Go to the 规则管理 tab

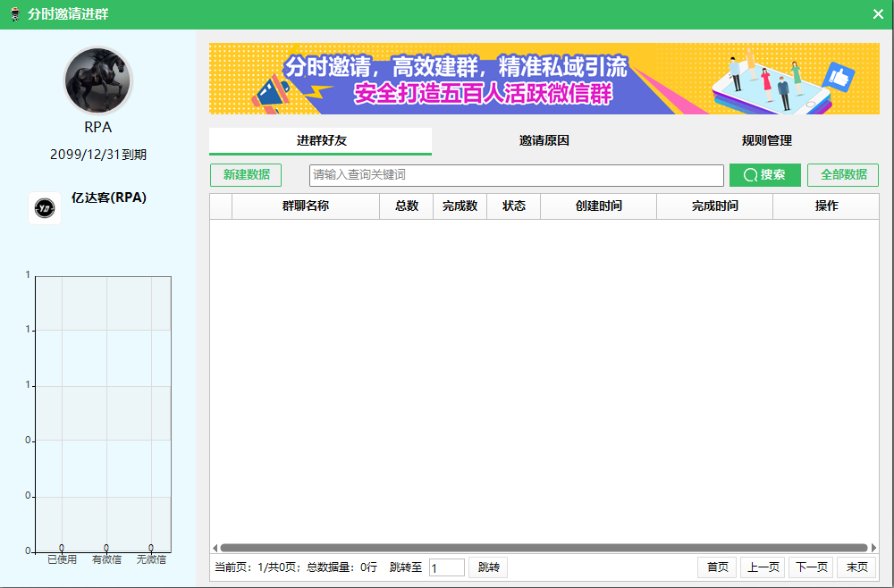pyautogui.click(x=766, y=141)
